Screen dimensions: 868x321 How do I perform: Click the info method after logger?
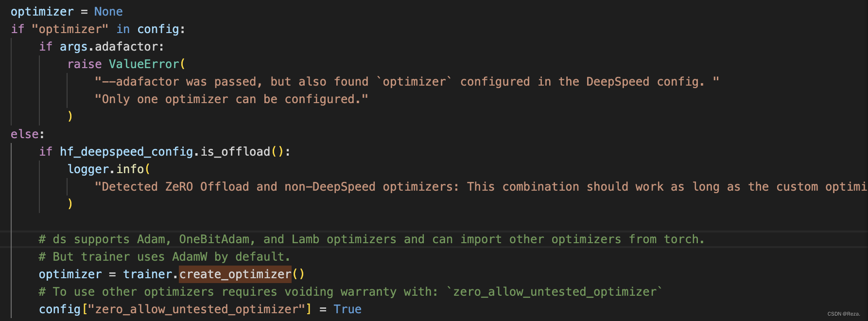click(x=130, y=169)
